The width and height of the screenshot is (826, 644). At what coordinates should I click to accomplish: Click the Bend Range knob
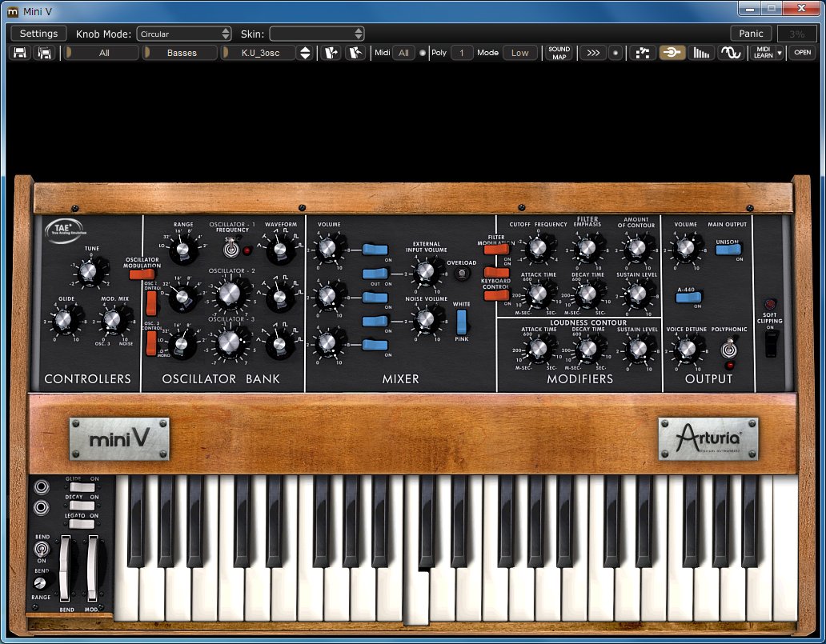tap(39, 583)
